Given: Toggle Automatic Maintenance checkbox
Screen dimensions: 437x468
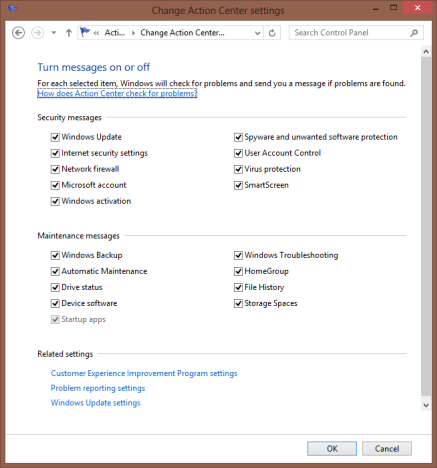Looking at the screenshot, I should pyautogui.click(x=55, y=271).
